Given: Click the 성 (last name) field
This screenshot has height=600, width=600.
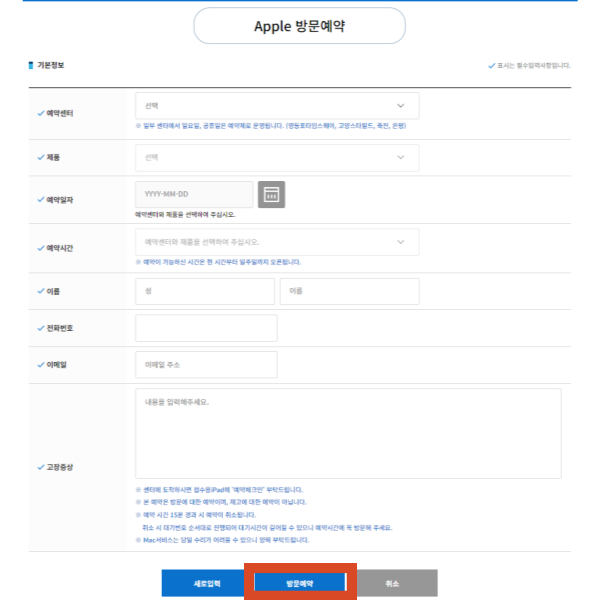Looking at the screenshot, I should tap(205, 291).
